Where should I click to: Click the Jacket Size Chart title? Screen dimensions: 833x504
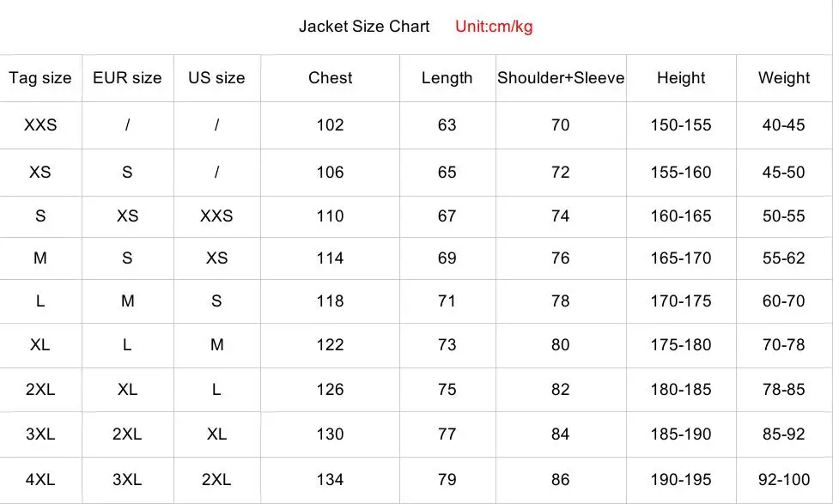coord(364,26)
